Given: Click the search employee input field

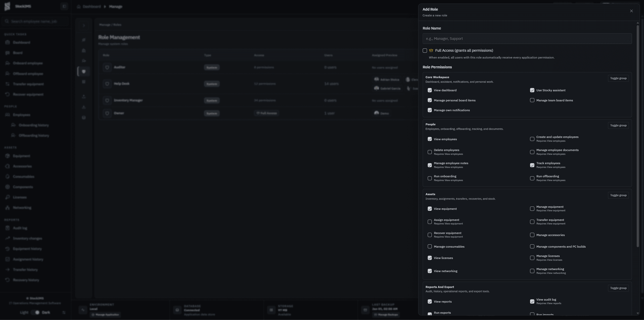Looking at the screenshot, I should point(35,21).
